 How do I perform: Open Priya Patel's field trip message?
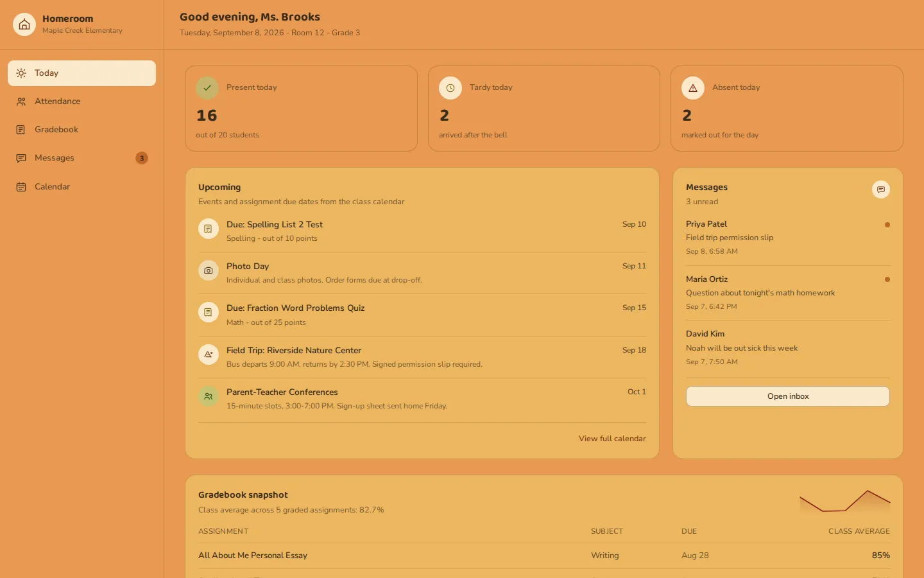788,238
